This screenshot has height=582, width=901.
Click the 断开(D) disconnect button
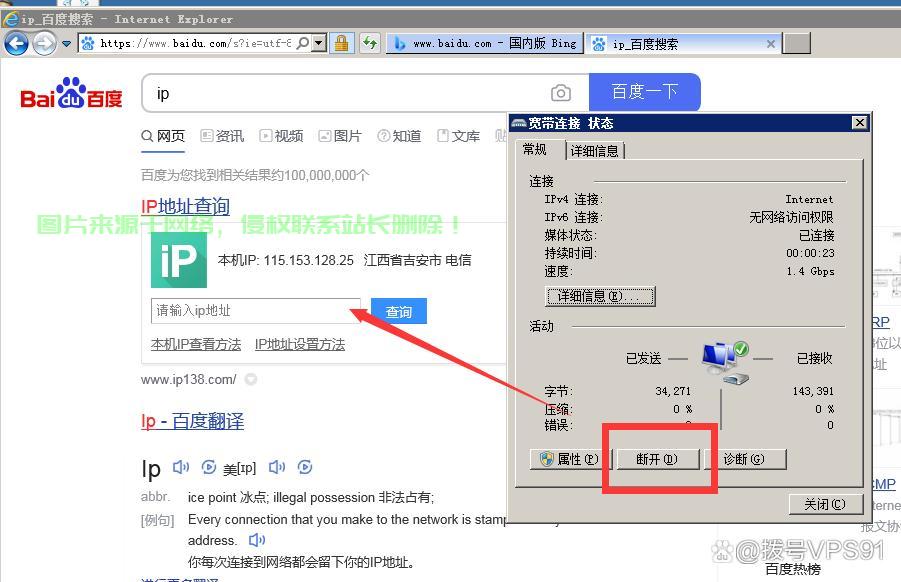(657, 459)
